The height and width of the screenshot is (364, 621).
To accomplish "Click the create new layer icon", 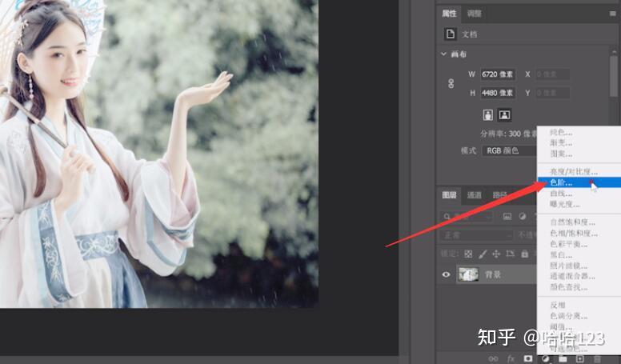I will coord(580,359).
